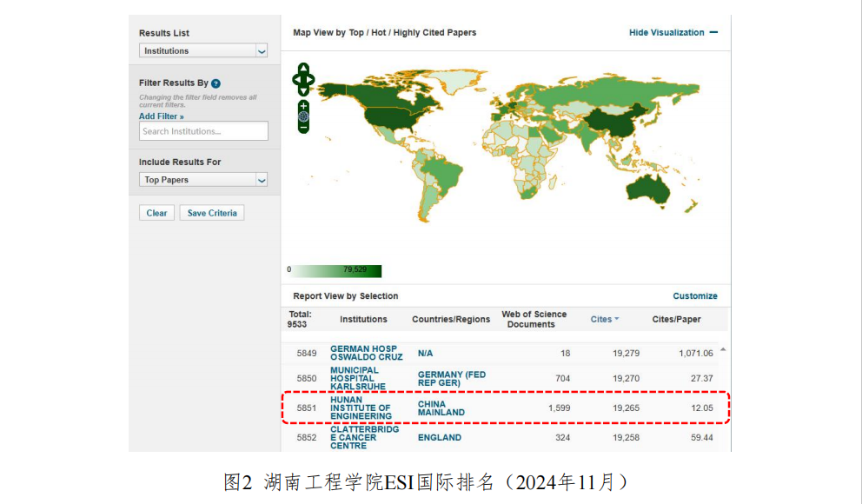Click the Add Filter link
Image resolution: width=862 pixels, height=504 pixels.
(162, 116)
